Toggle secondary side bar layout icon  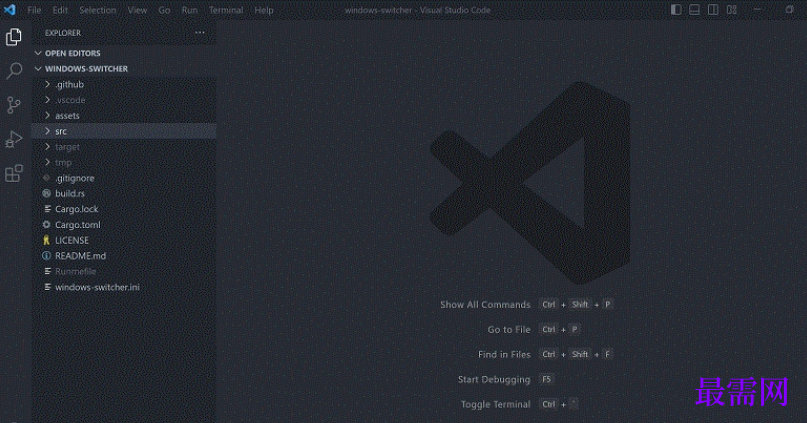713,10
